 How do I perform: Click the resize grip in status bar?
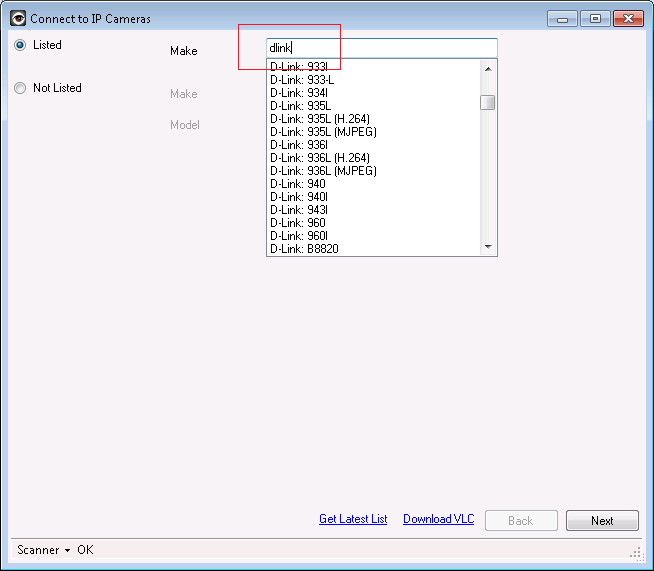635,552
